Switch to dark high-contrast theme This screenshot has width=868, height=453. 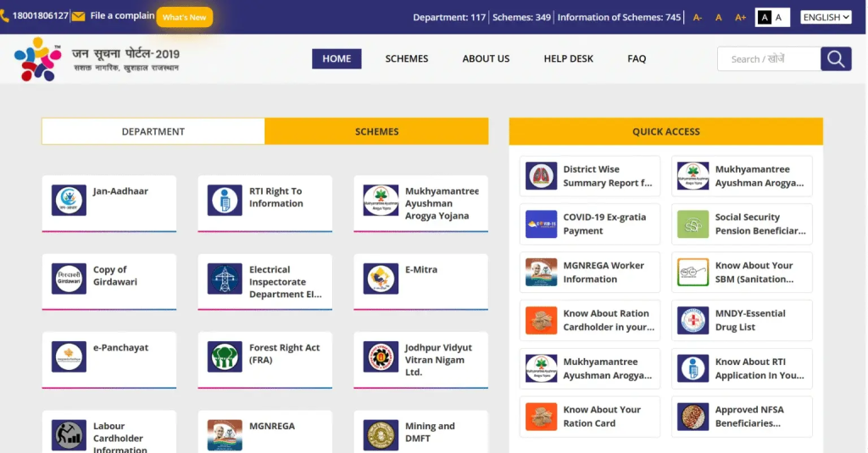[764, 17]
